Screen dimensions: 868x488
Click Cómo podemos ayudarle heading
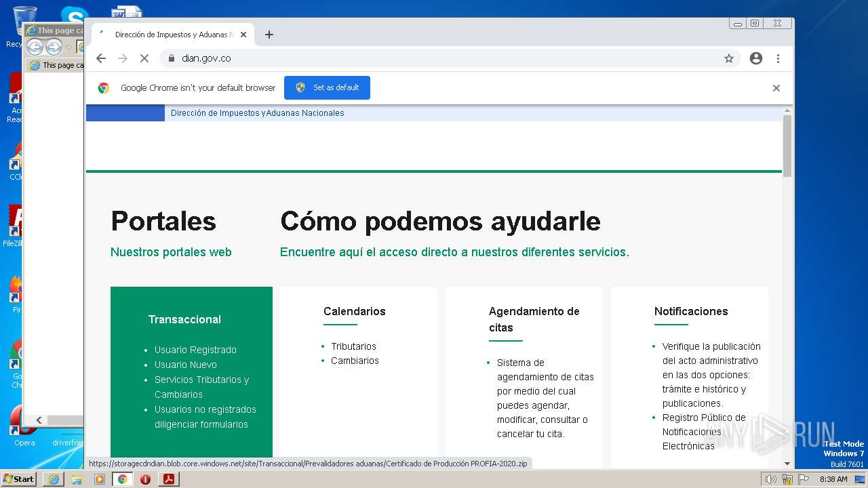(440, 221)
